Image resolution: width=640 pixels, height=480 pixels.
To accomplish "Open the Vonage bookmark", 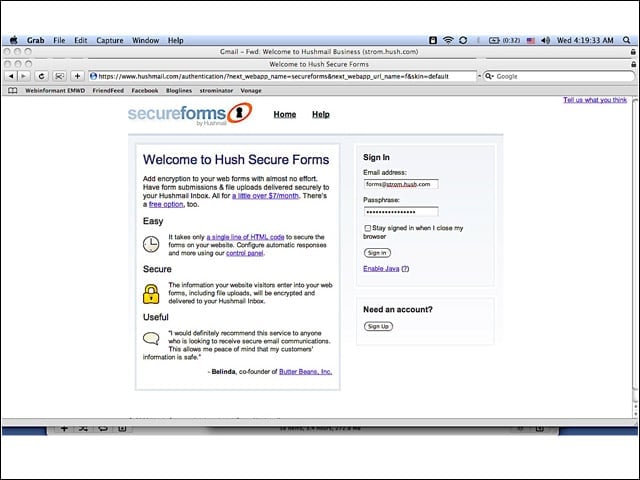I will pos(251,91).
